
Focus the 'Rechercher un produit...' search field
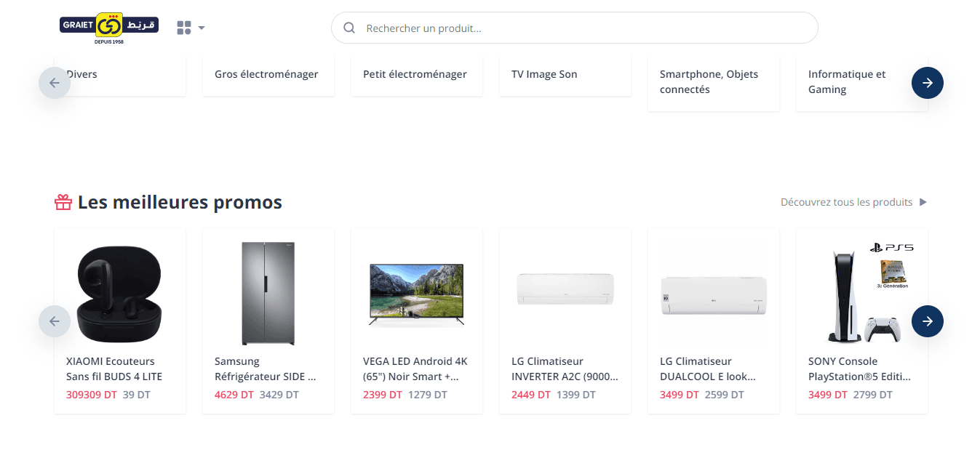click(575, 28)
